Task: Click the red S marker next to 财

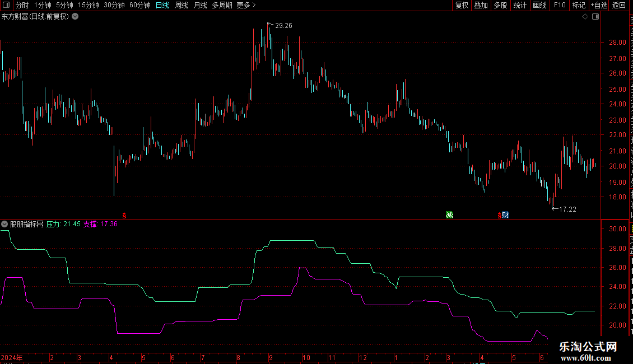Action: 499,216
